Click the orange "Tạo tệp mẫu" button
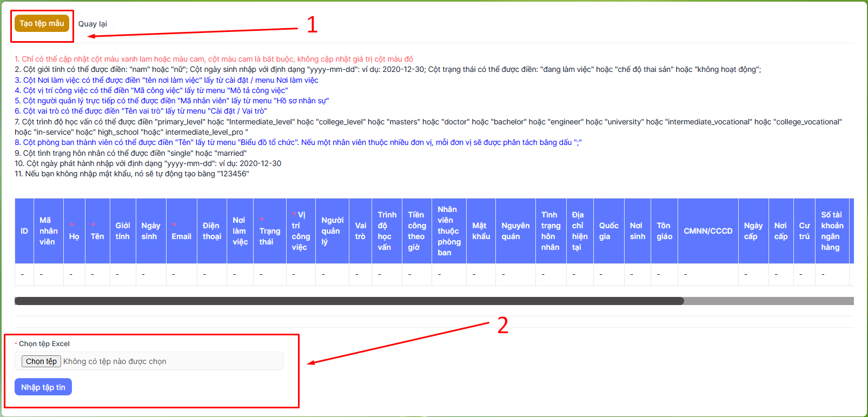 coord(42,23)
